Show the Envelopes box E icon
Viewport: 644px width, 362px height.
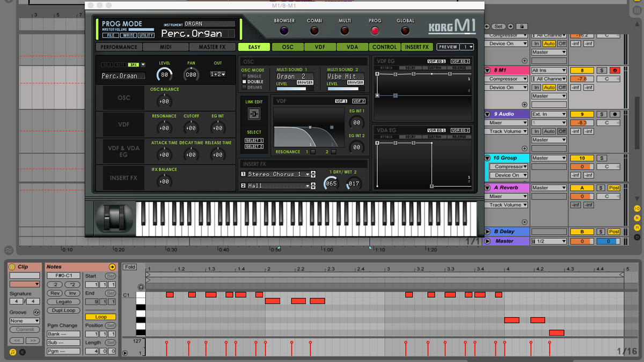tap(23, 352)
